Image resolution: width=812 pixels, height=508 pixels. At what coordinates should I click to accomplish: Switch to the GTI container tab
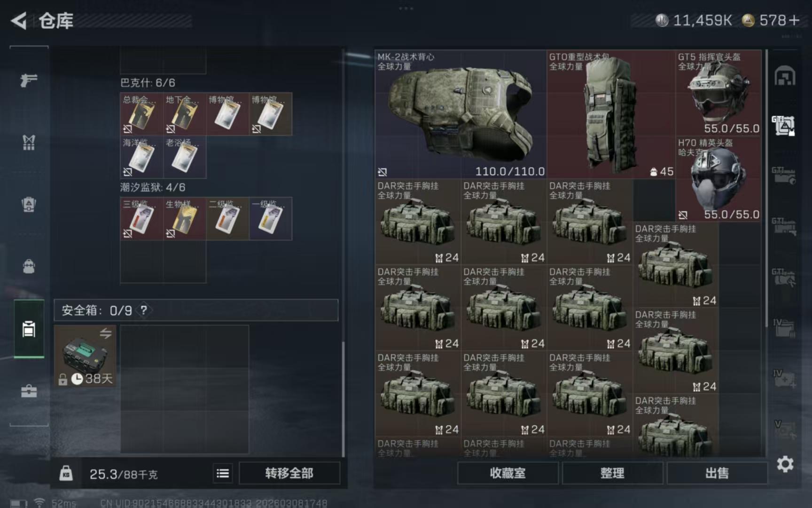click(x=783, y=126)
